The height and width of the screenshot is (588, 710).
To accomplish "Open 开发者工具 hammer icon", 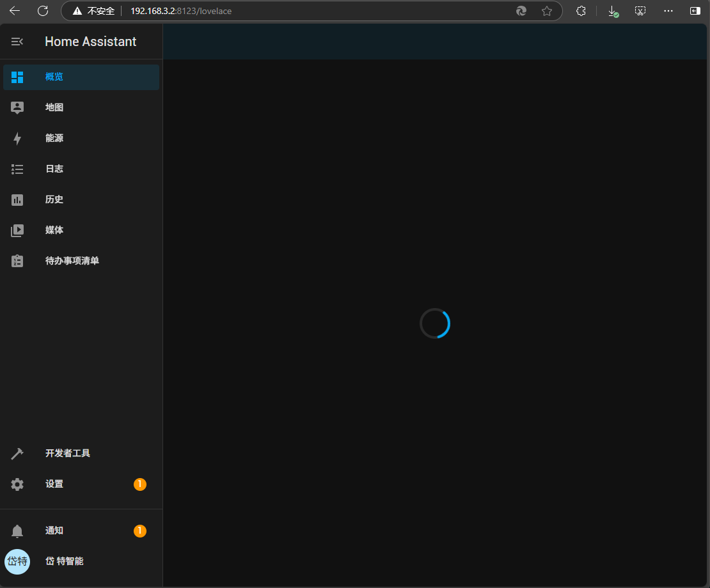I will point(17,454).
